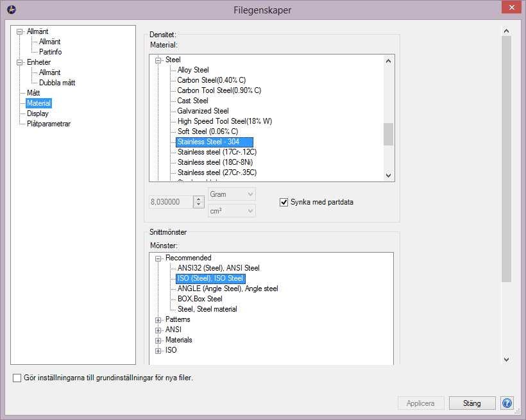Screen dimensions: 526x420
Task: Select BOX,Box Steel pattern
Action: coord(200,299)
